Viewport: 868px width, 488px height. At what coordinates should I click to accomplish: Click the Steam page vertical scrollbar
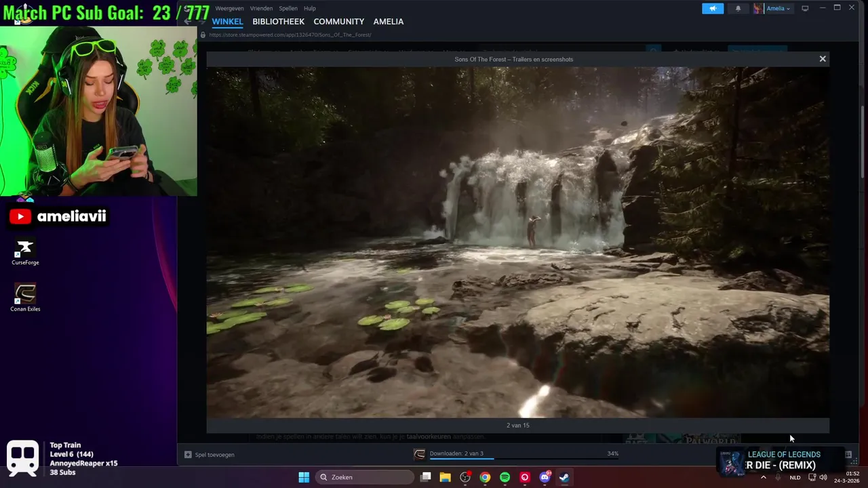tap(862, 142)
